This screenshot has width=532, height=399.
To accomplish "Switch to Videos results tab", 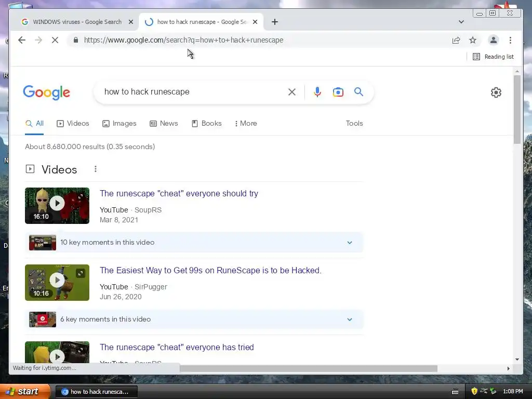I will [x=73, y=124].
